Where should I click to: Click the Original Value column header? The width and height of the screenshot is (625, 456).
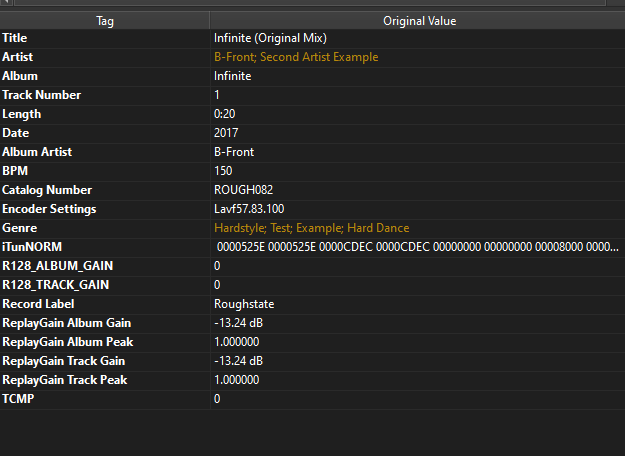coord(419,21)
